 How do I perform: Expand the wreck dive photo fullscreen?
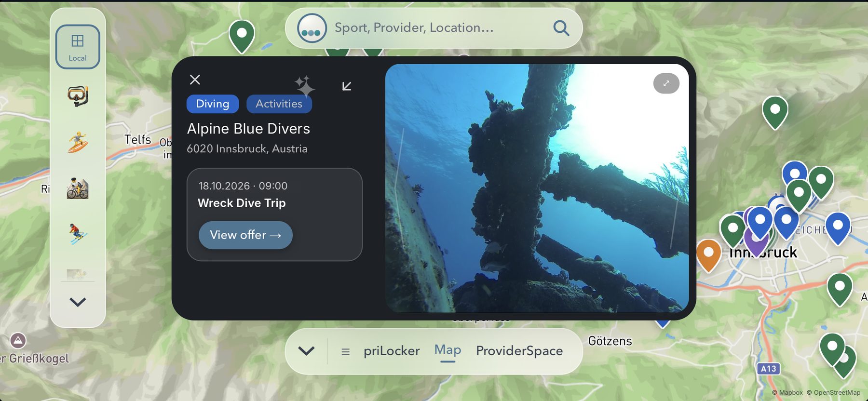tap(666, 83)
